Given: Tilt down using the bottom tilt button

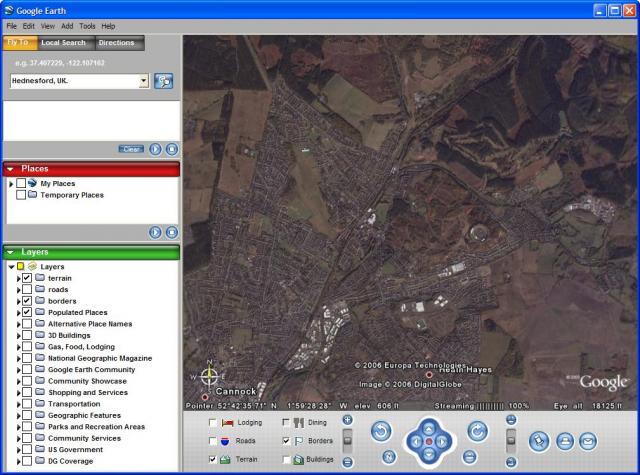Looking at the screenshot, I should click(511, 462).
